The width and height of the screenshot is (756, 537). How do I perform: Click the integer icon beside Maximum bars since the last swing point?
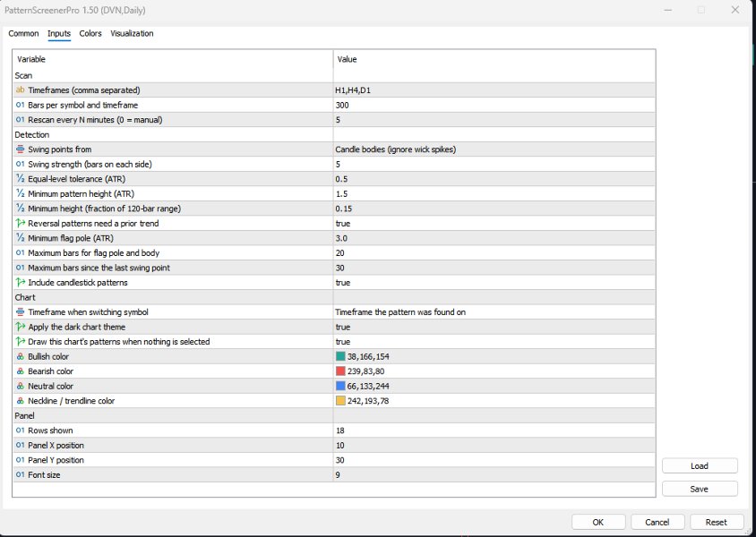click(x=20, y=268)
